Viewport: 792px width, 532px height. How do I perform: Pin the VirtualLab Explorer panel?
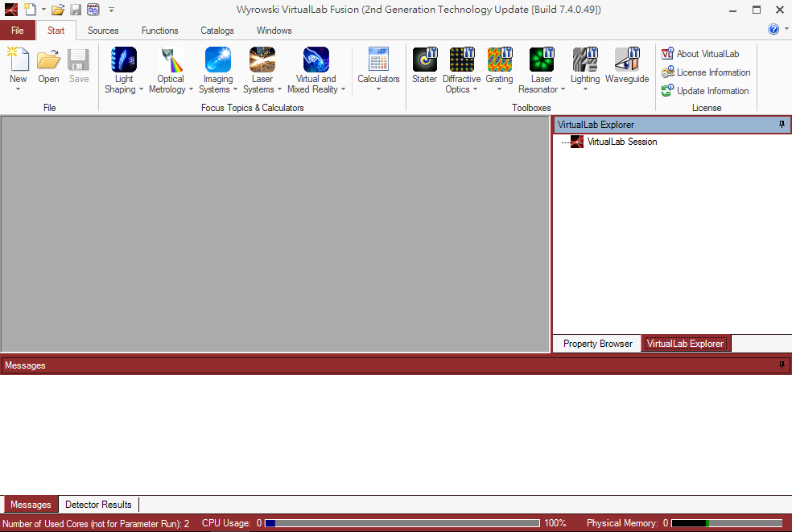(x=782, y=124)
